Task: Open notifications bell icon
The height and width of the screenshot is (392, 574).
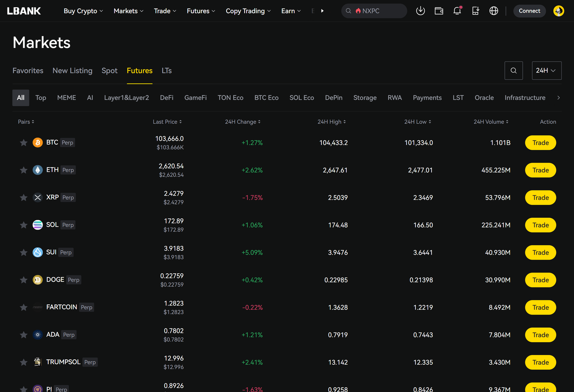Action: tap(457, 11)
